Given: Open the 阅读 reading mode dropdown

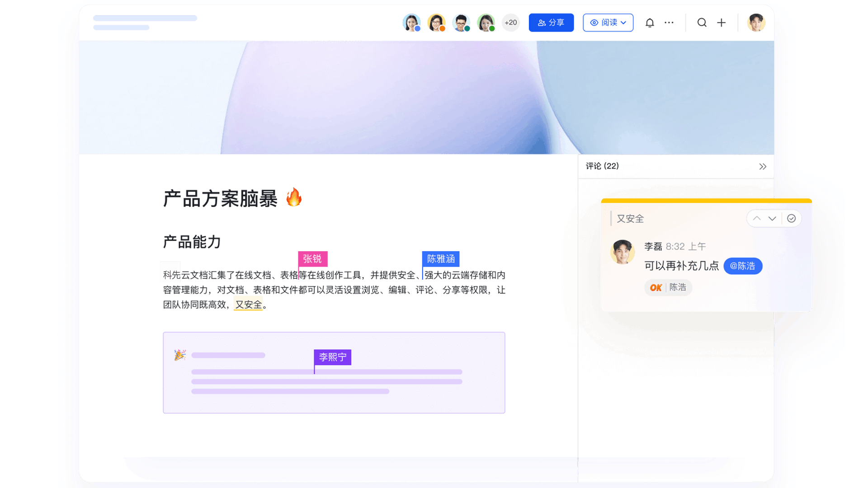Looking at the screenshot, I should click(x=608, y=23).
